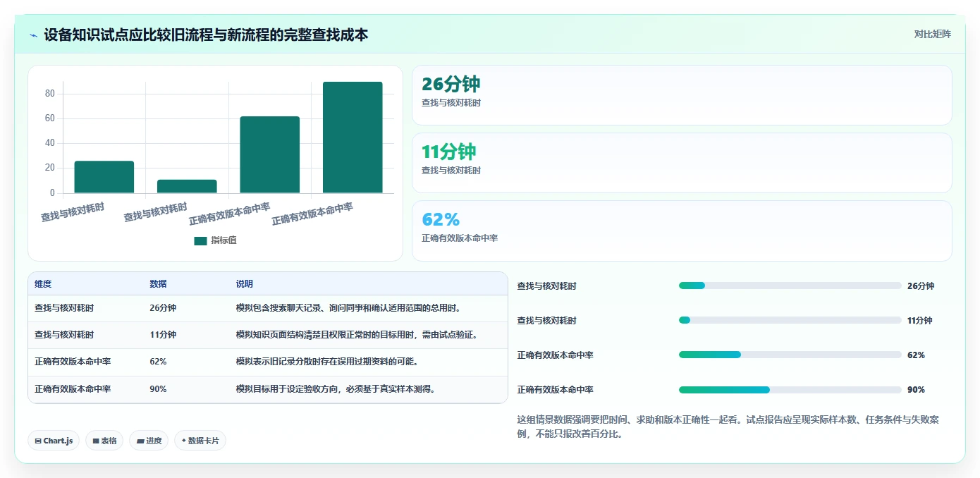This screenshot has height=478, width=980.
Task: Click the progress bar labeled 26分钟
Action: point(790,286)
